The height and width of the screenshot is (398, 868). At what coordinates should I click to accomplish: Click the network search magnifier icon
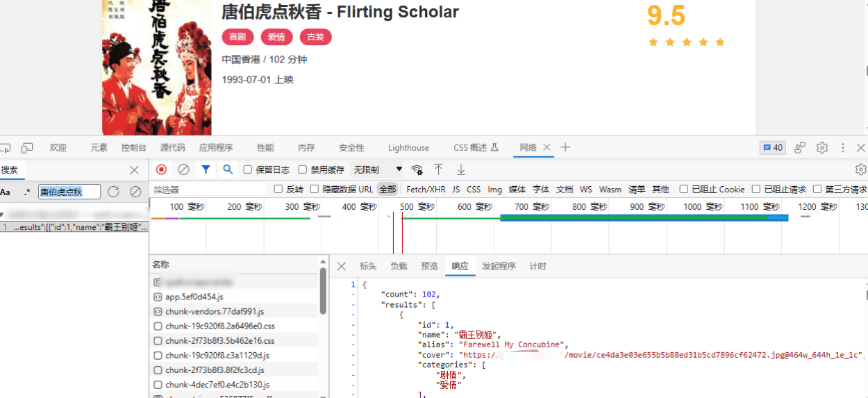click(227, 169)
